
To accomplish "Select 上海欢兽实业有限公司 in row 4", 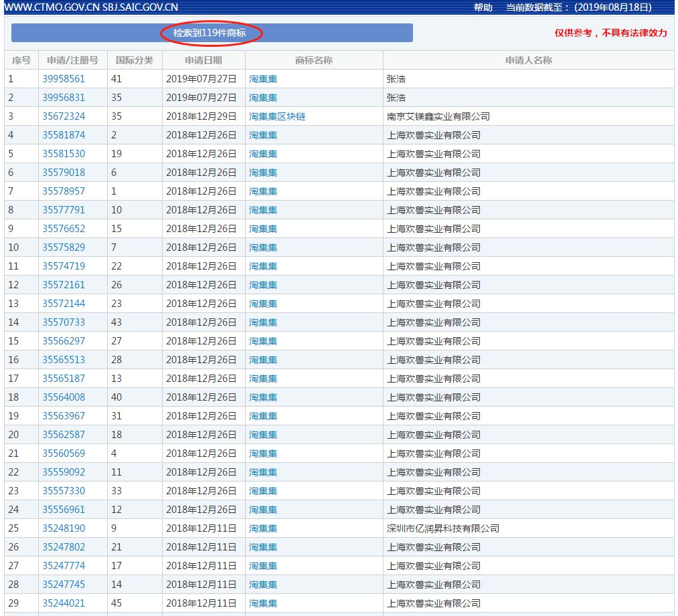I will click(434, 135).
